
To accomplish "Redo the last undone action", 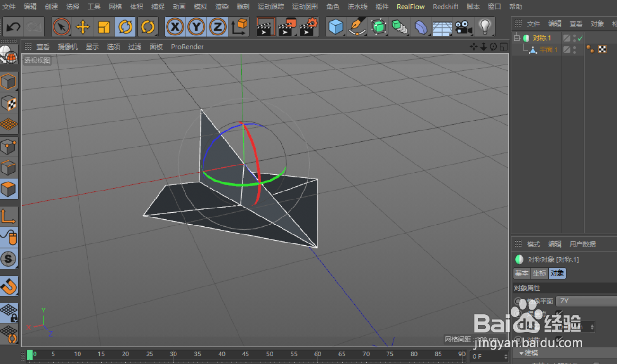I will (x=34, y=27).
